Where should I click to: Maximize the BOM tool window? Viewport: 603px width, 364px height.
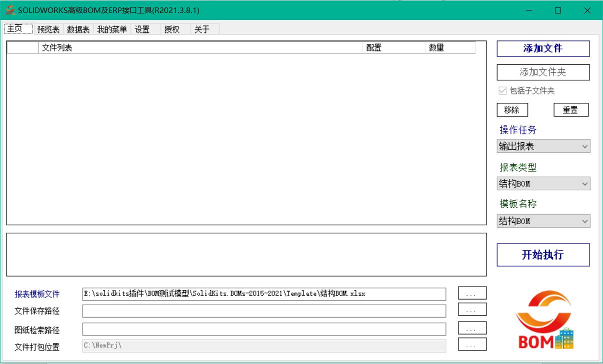click(x=558, y=10)
